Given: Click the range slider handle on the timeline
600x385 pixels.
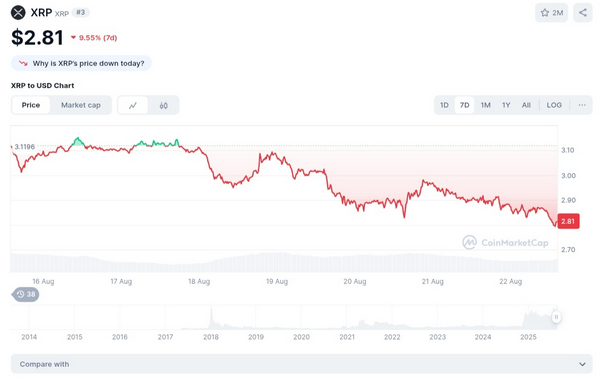Looking at the screenshot, I should pyautogui.click(x=556, y=317).
